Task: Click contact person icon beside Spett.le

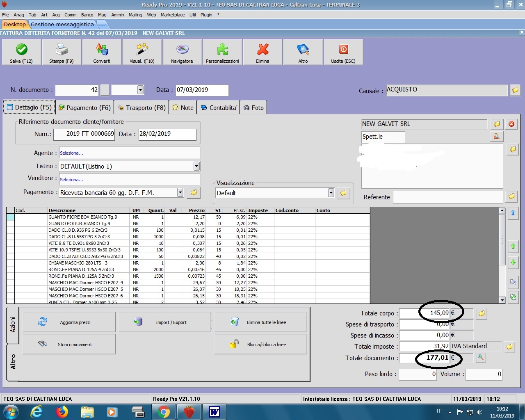Action: (496, 137)
